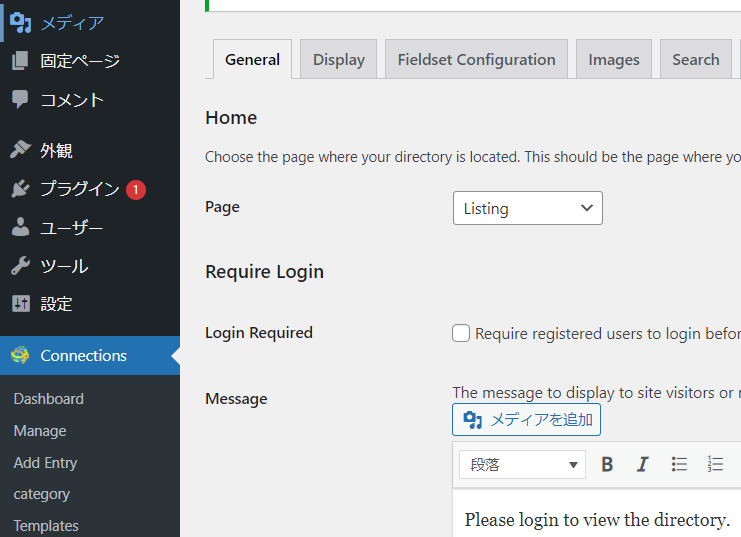
Task: Click the comments speech bubble icon
Action: pyautogui.click(x=20, y=99)
